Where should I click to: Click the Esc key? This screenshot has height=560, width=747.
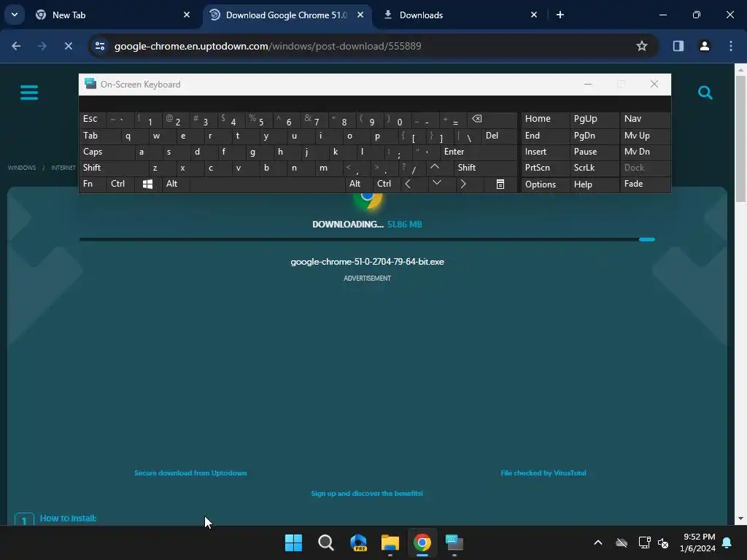coord(93,119)
